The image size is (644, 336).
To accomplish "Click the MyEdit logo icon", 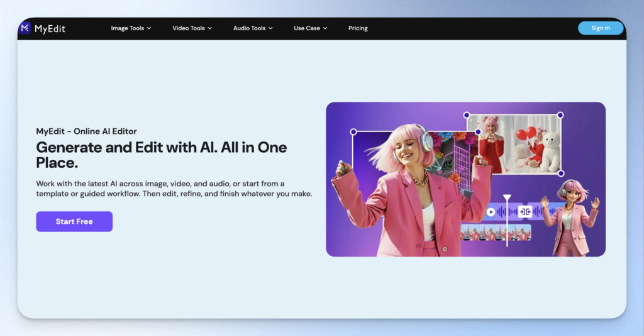I will 25,28.
